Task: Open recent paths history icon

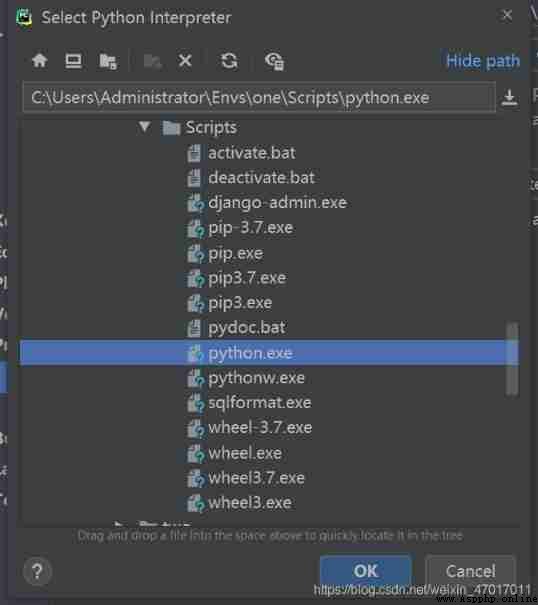Action: (x=509, y=98)
